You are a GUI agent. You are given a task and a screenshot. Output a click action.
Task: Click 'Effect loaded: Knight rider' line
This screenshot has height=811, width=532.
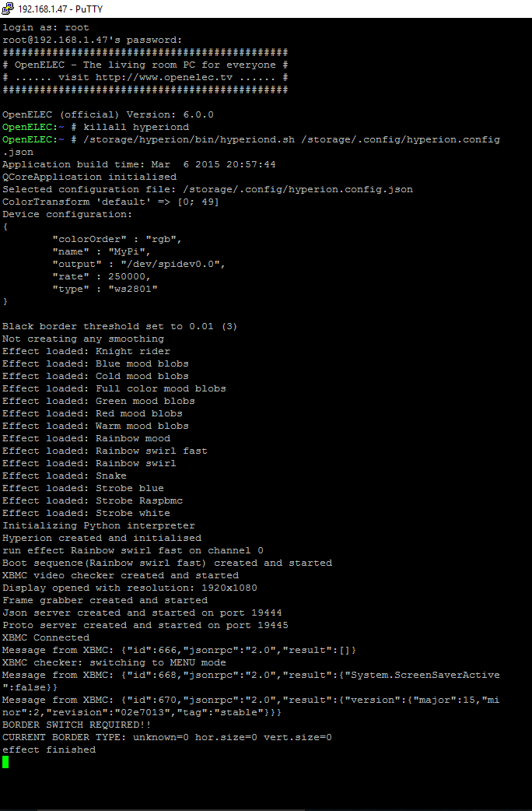(86, 351)
